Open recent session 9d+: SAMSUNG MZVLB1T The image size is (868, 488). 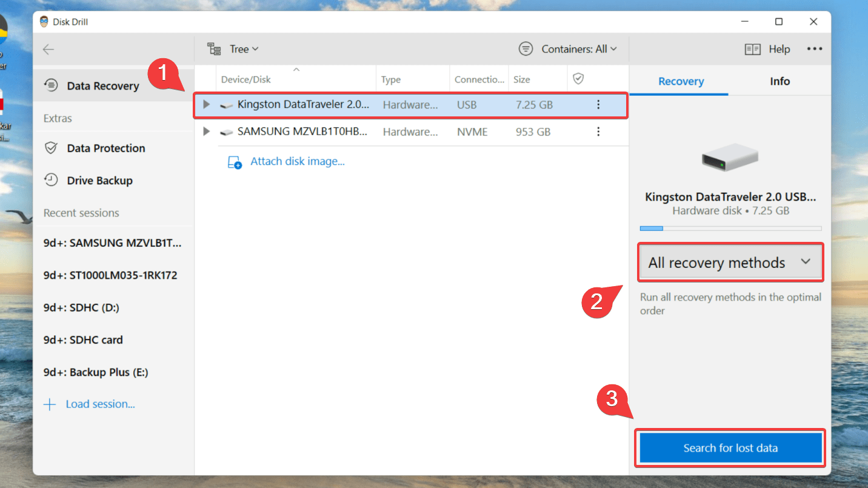113,243
